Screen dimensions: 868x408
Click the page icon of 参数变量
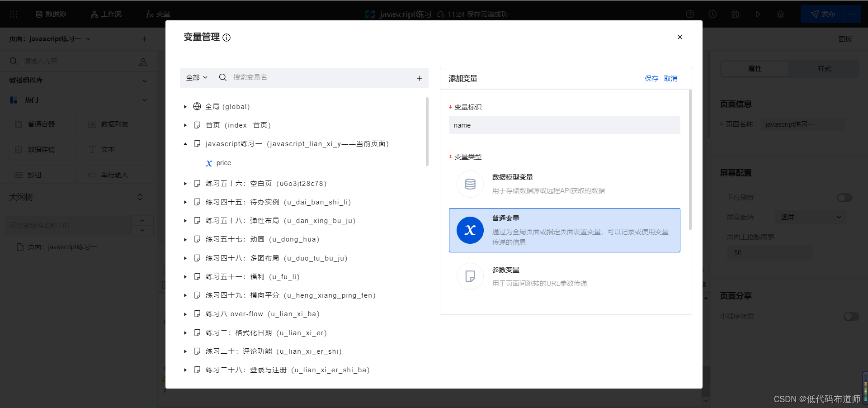[x=470, y=276]
